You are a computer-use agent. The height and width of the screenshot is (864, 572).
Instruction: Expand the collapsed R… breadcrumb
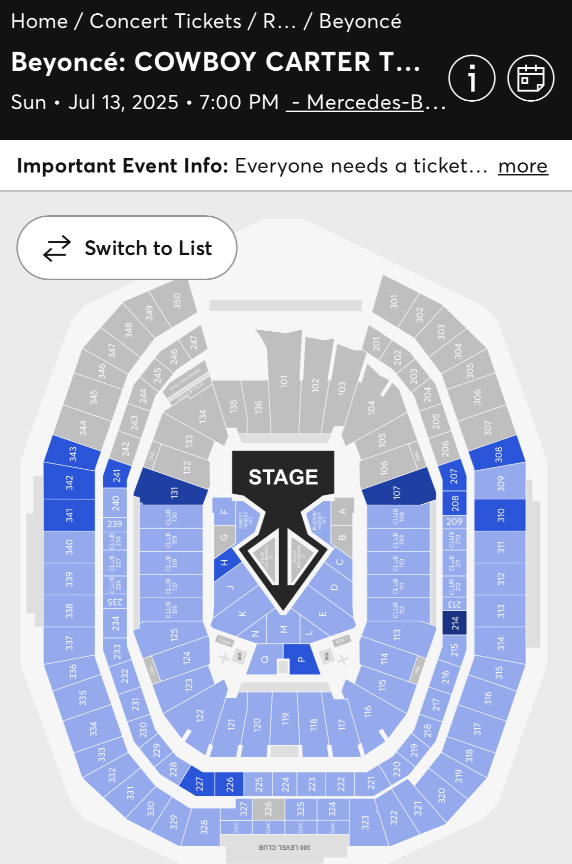click(x=279, y=21)
